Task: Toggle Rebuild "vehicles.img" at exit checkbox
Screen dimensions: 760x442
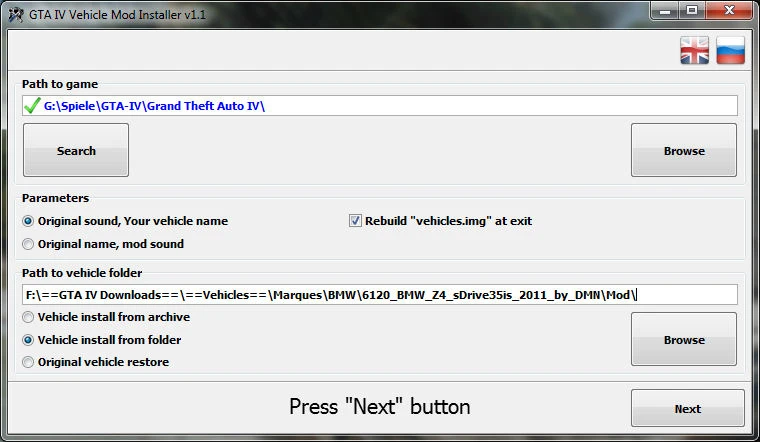Action: click(x=355, y=221)
